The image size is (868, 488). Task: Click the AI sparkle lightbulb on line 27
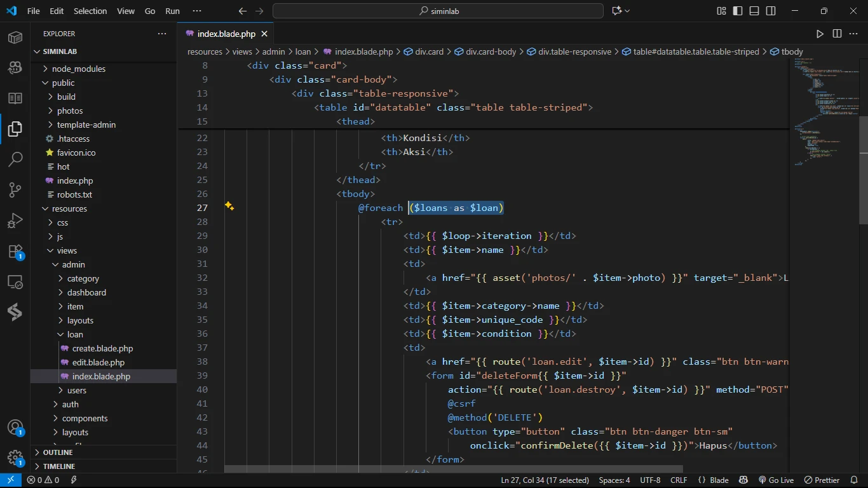click(229, 207)
